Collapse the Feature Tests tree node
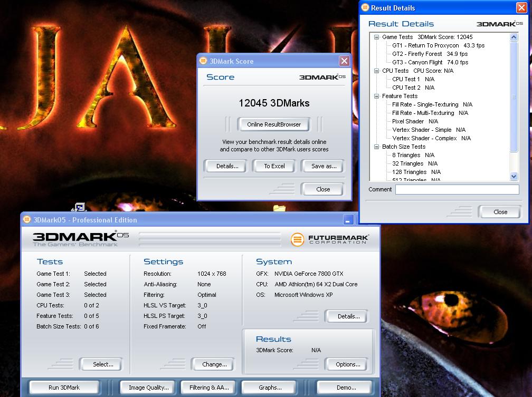The image size is (532, 397). click(x=376, y=96)
